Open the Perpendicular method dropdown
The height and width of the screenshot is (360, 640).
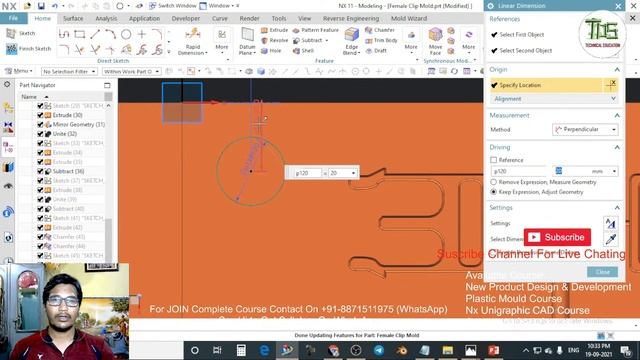coord(585,129)
